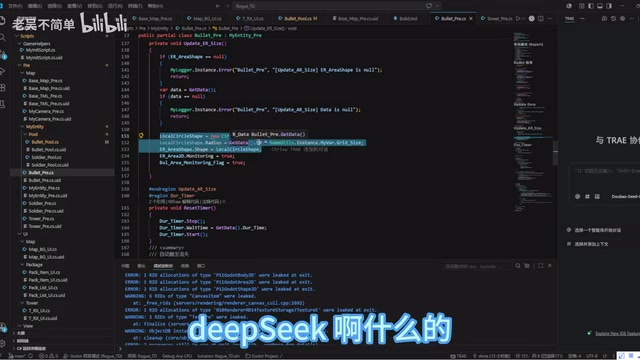The image size is (640, 360).
Task: Open the Run and Debug view icon
Action: (2, 71)
